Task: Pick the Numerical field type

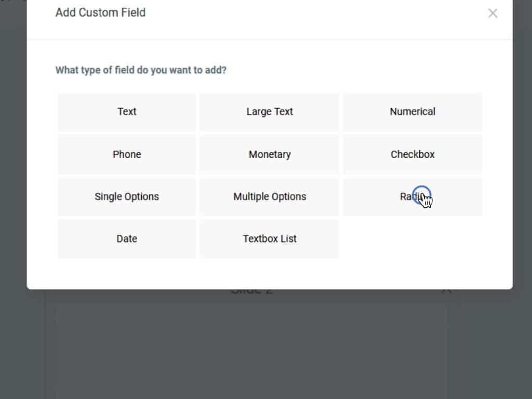Action: pos(413,112)
